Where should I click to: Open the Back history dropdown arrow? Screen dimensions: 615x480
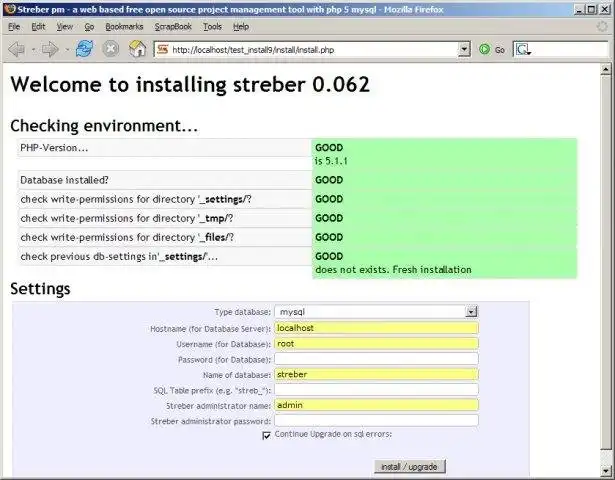pos(33,50)
